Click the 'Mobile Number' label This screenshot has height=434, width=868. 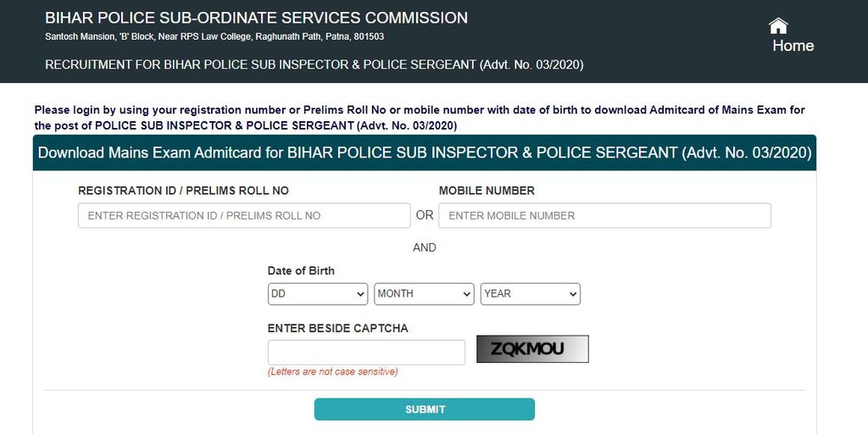coord(487,191)
